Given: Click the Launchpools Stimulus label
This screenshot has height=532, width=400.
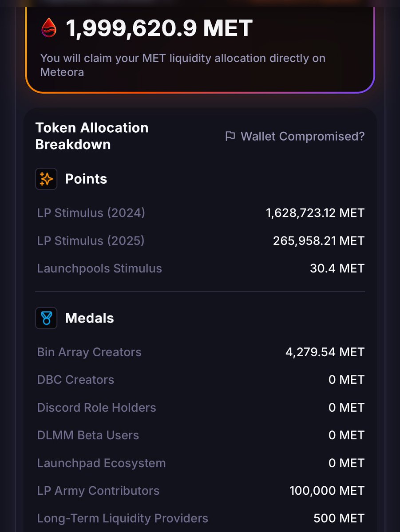Looking at the screenshot, I should point(99,268).
